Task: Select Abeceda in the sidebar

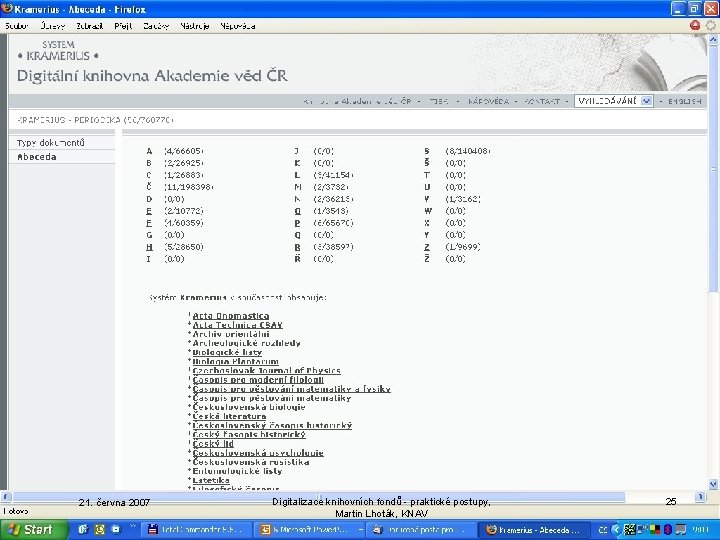Action: [37, 157]
